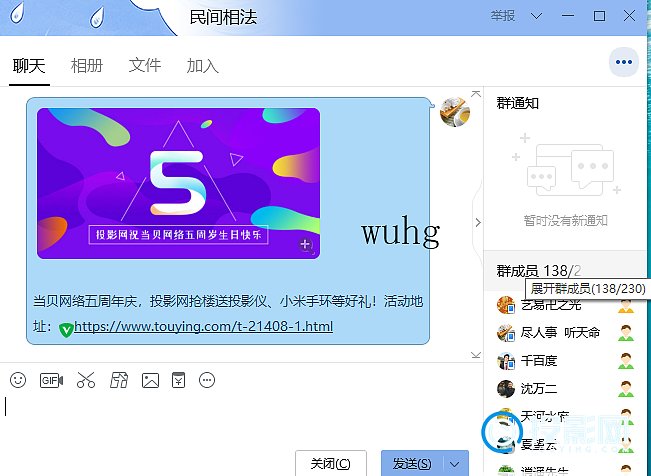Open the blue three-dots group menu

[624, 62]
